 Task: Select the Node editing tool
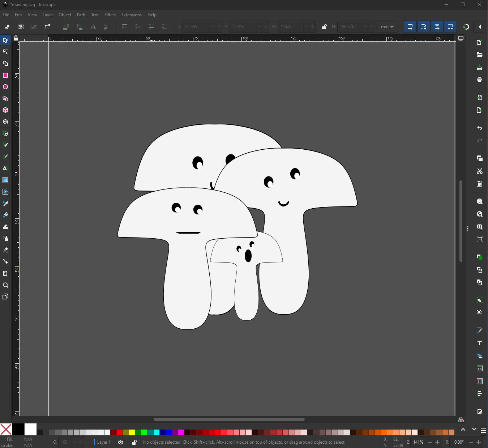pos(5,52)
